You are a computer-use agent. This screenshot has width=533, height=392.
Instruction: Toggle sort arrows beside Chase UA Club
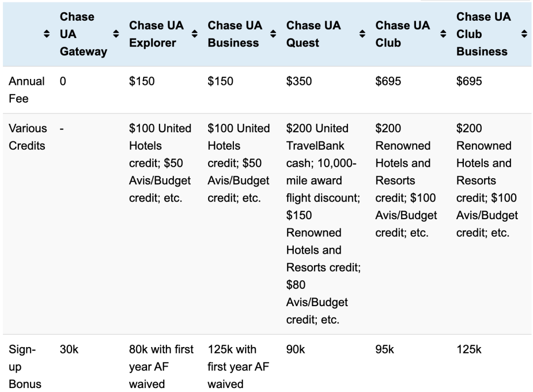pos(443,34)
